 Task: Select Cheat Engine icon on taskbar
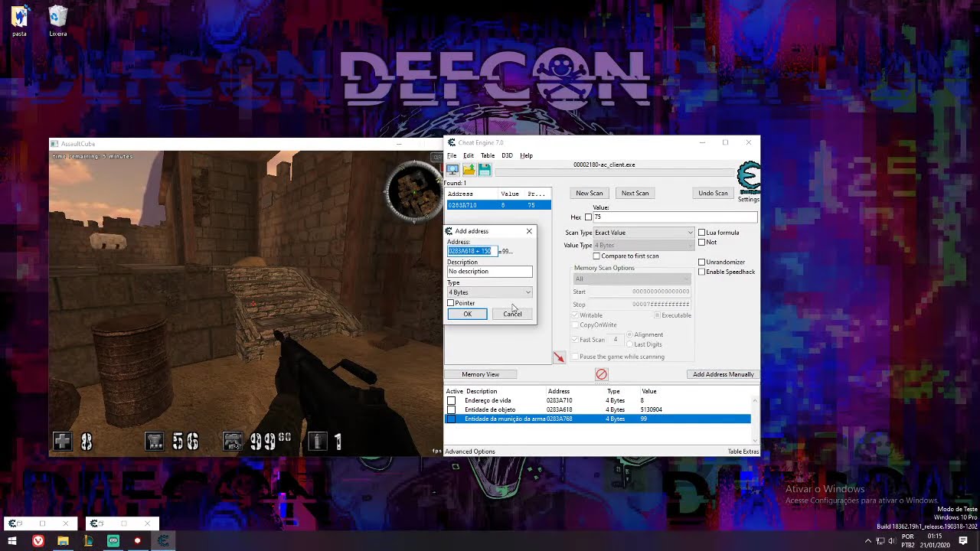[163, 541]
